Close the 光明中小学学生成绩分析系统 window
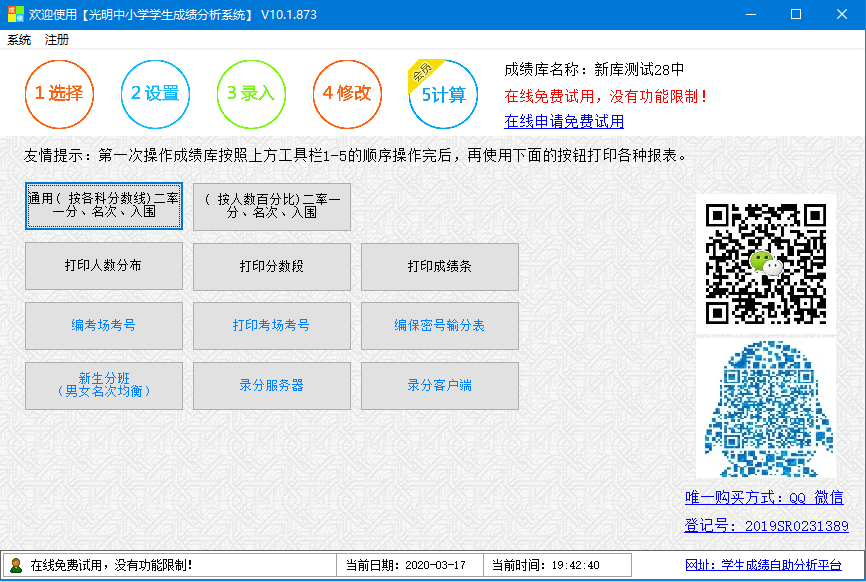866x582 pixels. pyautogui.click(x=842, y=14)
